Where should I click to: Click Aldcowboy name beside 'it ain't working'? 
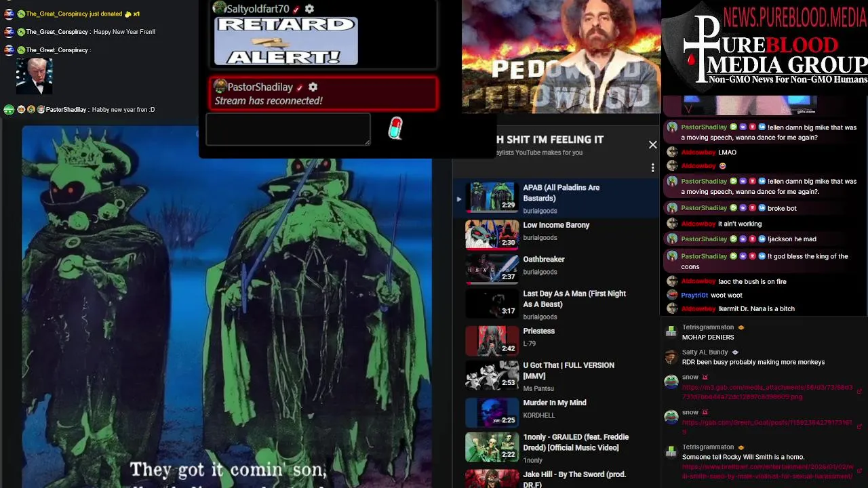point(698,224)
